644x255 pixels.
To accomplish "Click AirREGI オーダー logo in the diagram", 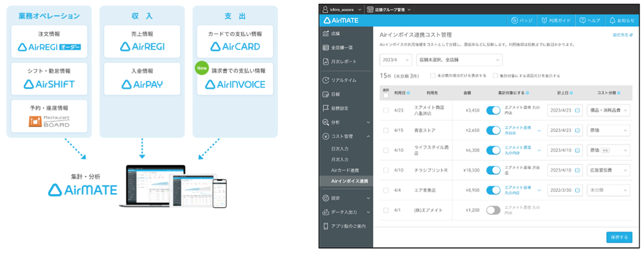I will (x=49, y=47).
